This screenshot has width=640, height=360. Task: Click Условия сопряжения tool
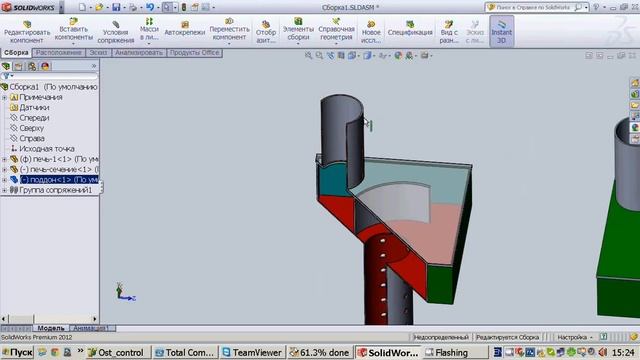tap(116, 31)
